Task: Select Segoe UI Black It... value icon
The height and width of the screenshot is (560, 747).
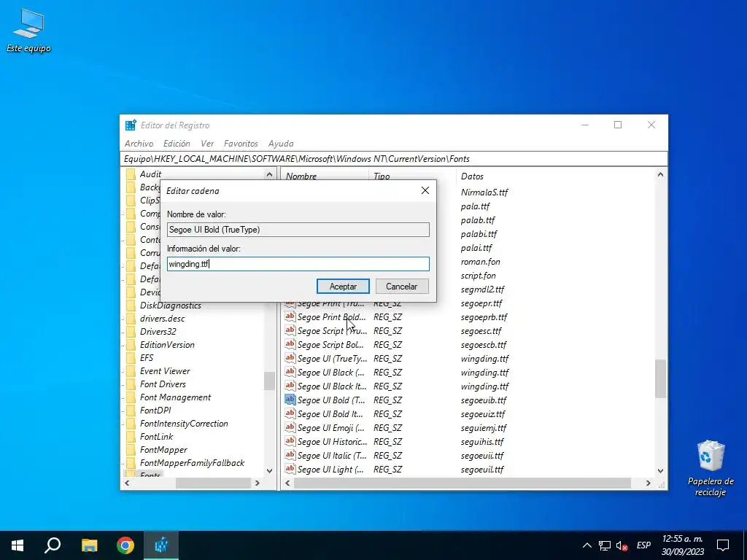Action: (290, 385)
